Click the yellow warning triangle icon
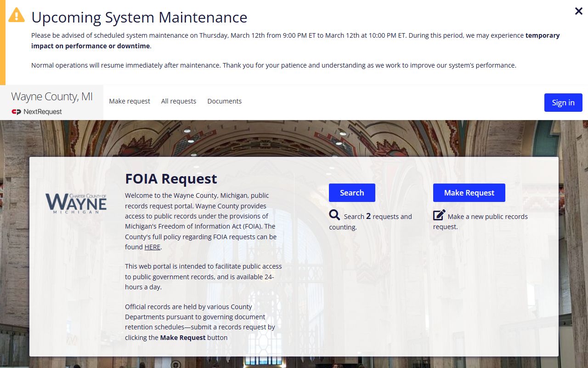This screenshot has width=588, height=368. (x=17, y=15)
